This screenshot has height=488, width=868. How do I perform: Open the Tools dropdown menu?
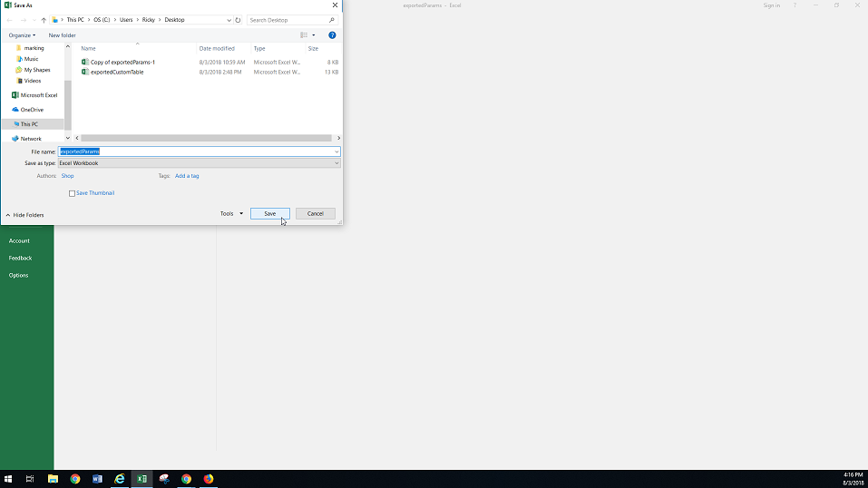(232, 214)
